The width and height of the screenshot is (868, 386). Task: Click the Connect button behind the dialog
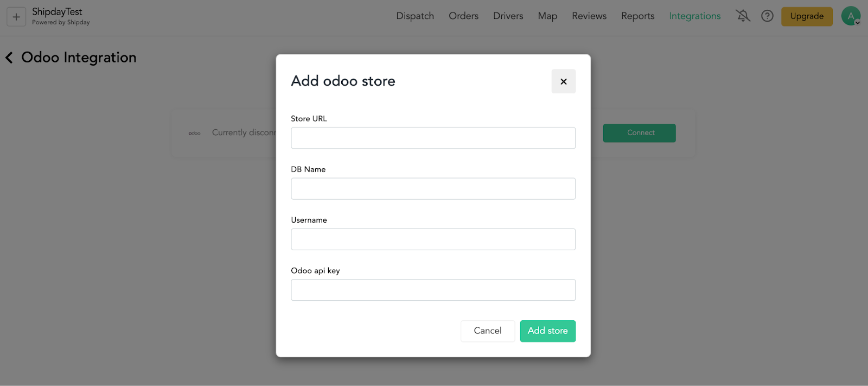pyautogui.click(x=640, y=133)
